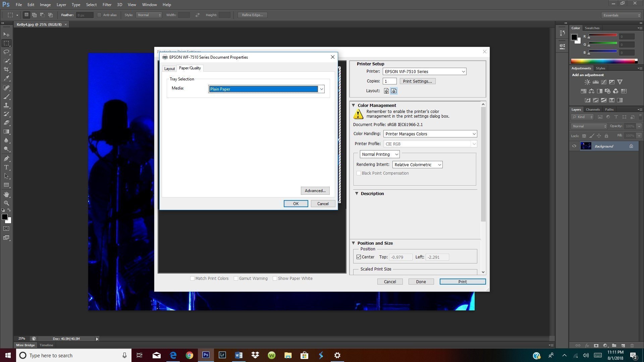Click the Copies input field
Screen dimensions: 644x362
(389, 81)
